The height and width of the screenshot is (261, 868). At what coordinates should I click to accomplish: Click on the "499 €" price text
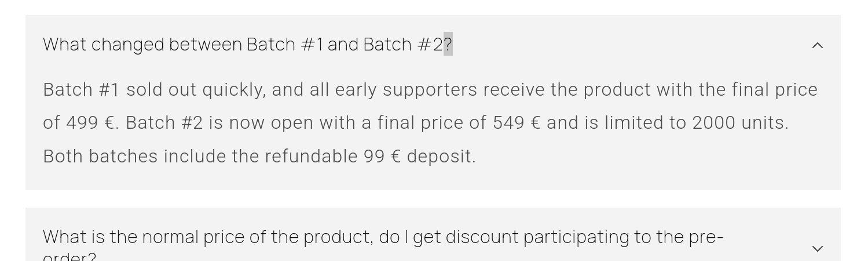point(90,123)
